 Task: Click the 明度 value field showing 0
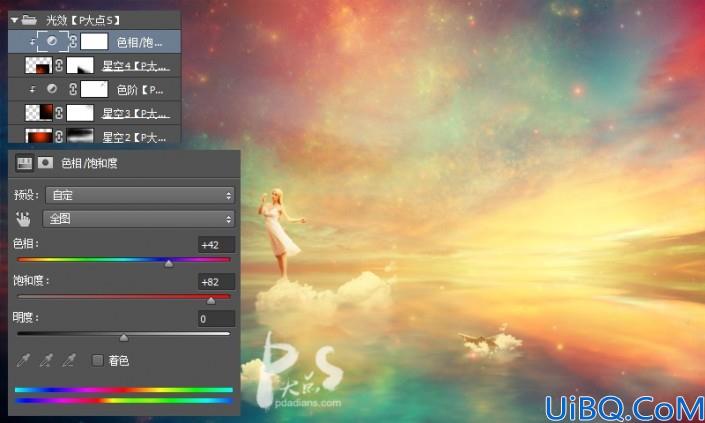(x=216, y=319)
